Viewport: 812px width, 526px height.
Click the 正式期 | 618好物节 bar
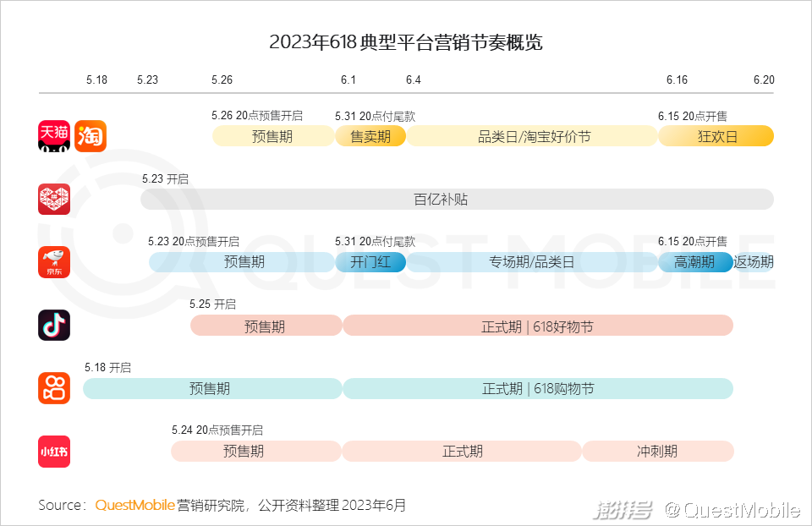click(538, 326)
